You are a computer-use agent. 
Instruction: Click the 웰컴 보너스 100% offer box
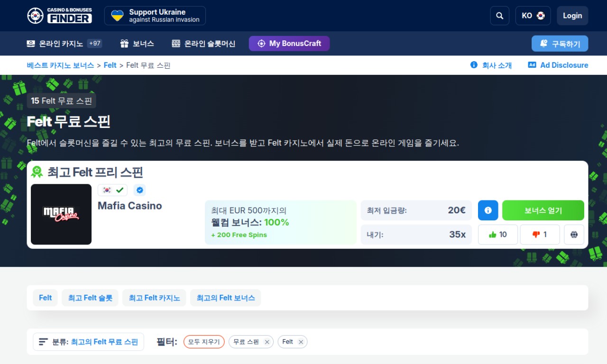281,222
